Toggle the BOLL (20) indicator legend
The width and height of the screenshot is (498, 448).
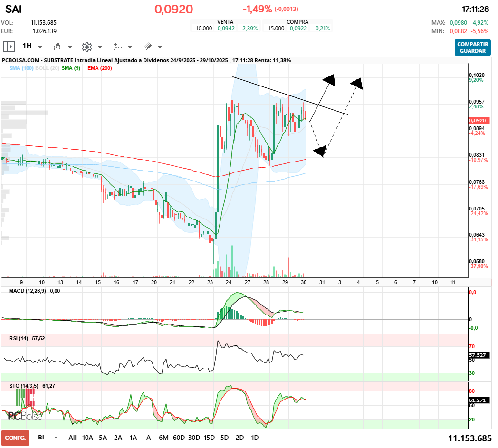48,68
